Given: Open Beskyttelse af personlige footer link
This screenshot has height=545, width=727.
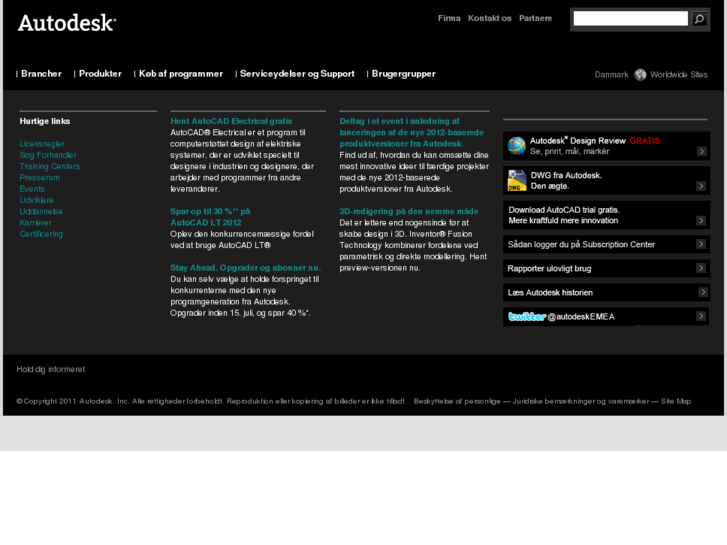Looking at the screenshot, I should point(457,401).
